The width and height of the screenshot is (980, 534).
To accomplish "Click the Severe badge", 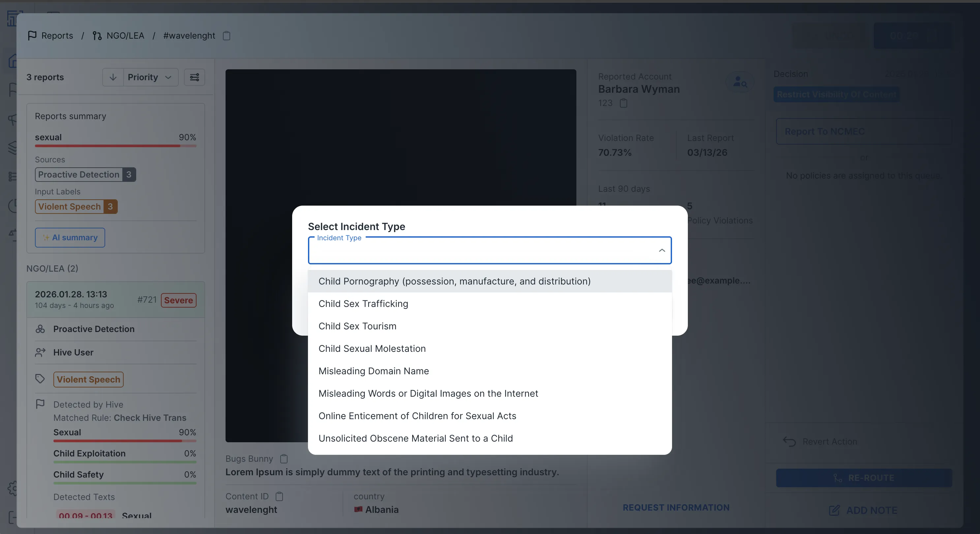I will click(x=178, y=300).
